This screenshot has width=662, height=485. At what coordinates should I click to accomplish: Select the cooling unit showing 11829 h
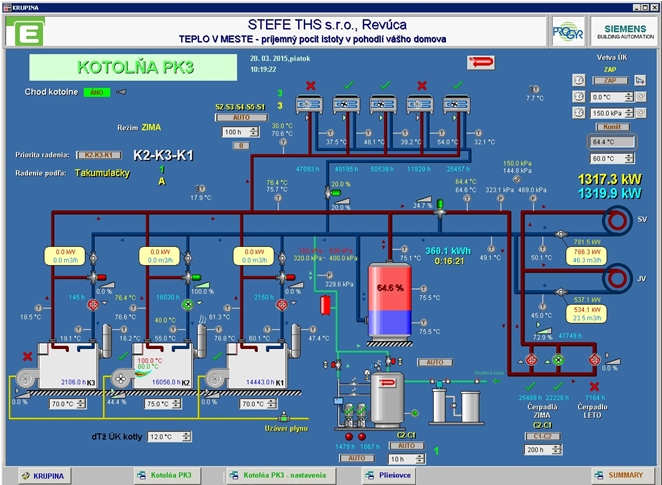pos(420,104)
